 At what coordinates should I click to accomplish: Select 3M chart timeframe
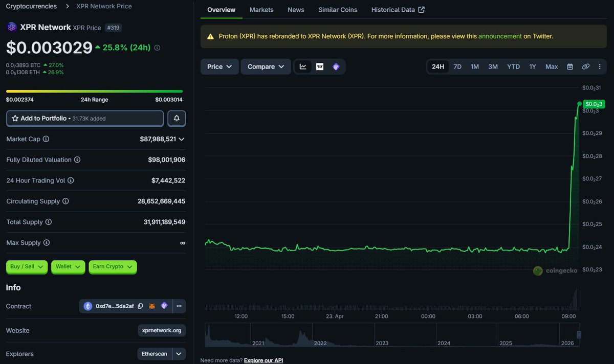(493, 66)
